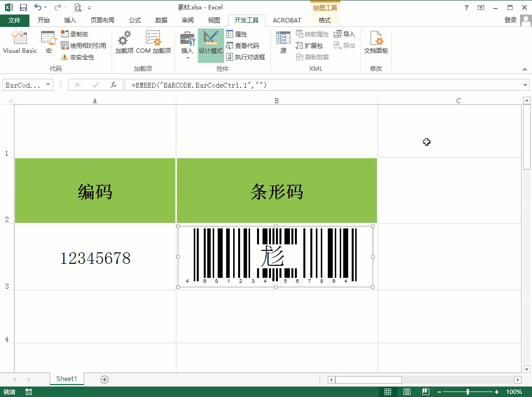Add a new sheet with the plus button

click(105, 380)
